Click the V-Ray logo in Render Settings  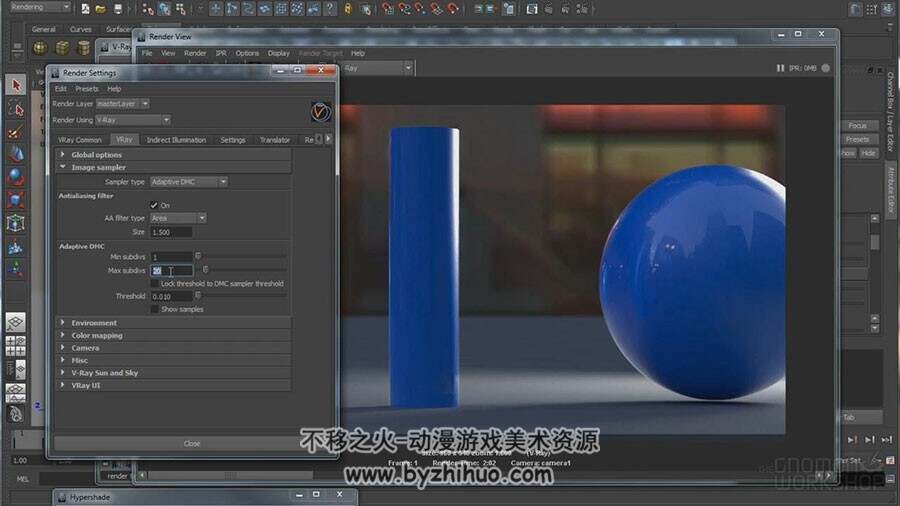point(321,111)
